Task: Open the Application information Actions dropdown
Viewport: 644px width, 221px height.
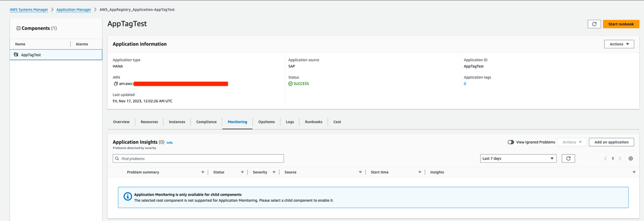Action: (619, 44)
